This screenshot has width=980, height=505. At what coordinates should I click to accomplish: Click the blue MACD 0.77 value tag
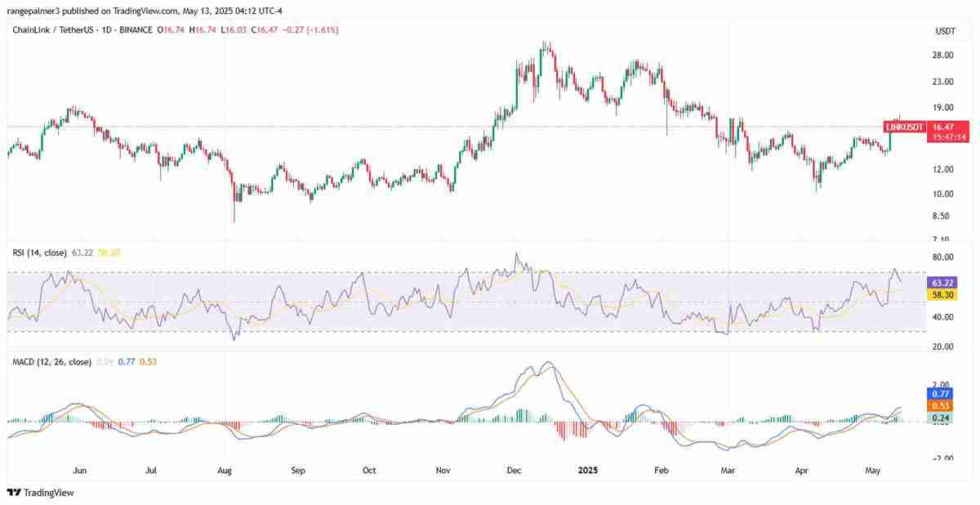[x=939, y=394]
